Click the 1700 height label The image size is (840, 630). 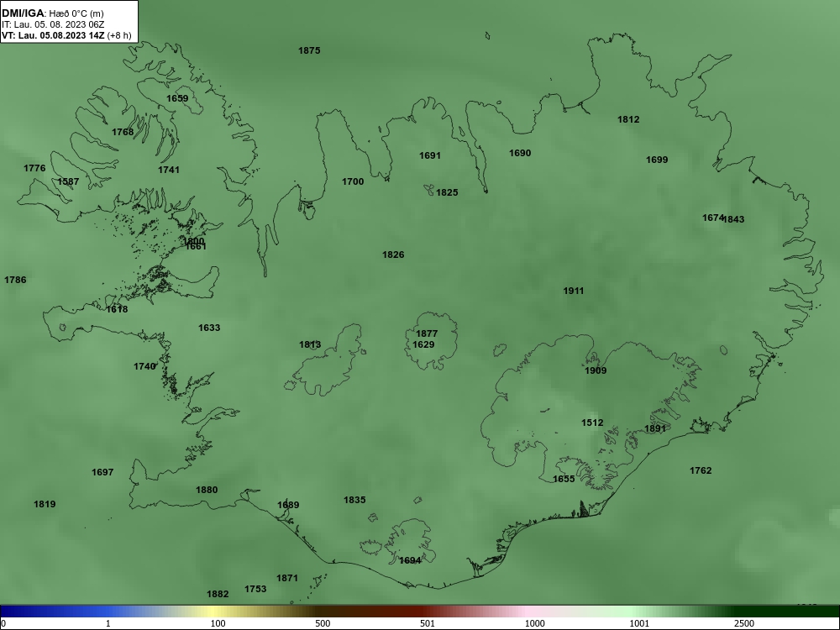pos(353,181)
